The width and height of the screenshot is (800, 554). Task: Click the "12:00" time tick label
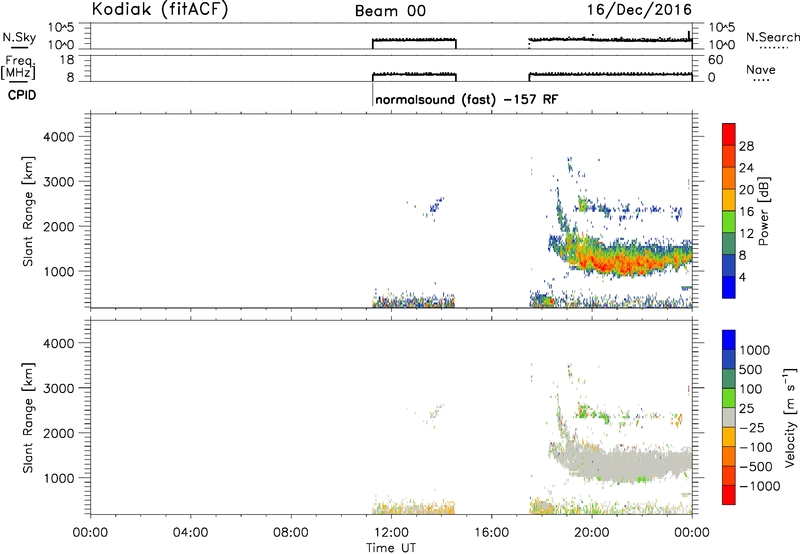coord(391,533)
